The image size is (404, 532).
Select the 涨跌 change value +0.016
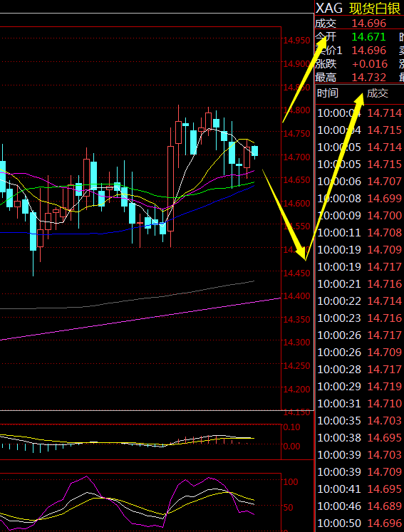coord(370,64)
